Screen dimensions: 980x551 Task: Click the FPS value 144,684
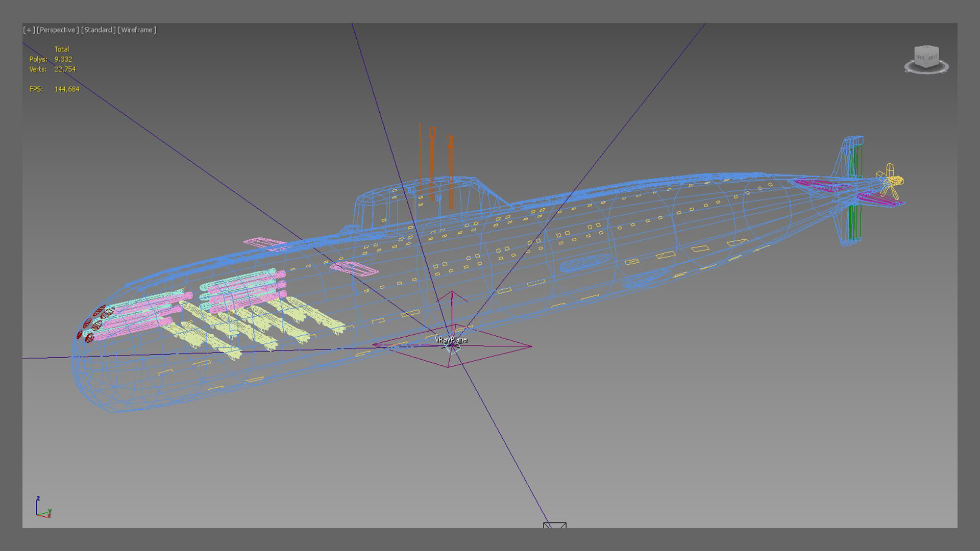[x=67, y=89]
